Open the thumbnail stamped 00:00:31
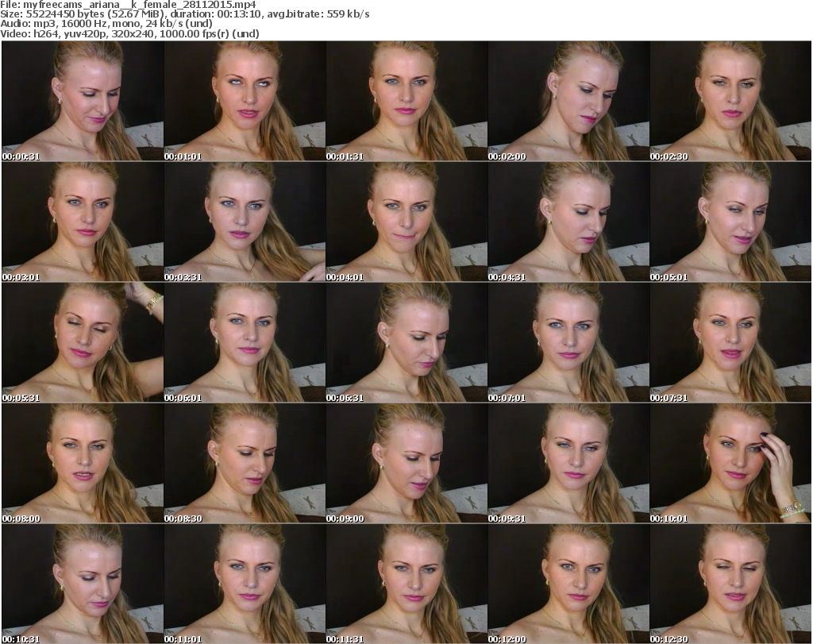Viewport: 813px width, 644px height. click(x=83, y=101)
